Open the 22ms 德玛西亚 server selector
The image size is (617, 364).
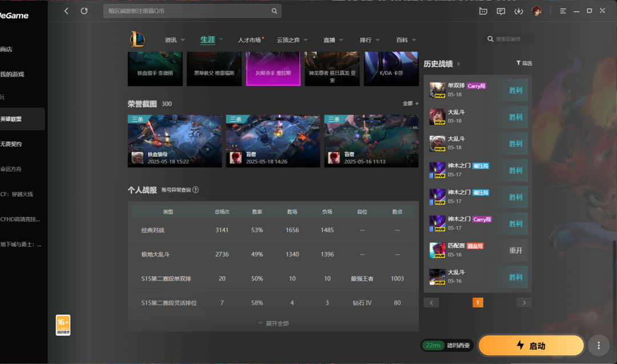447,346
